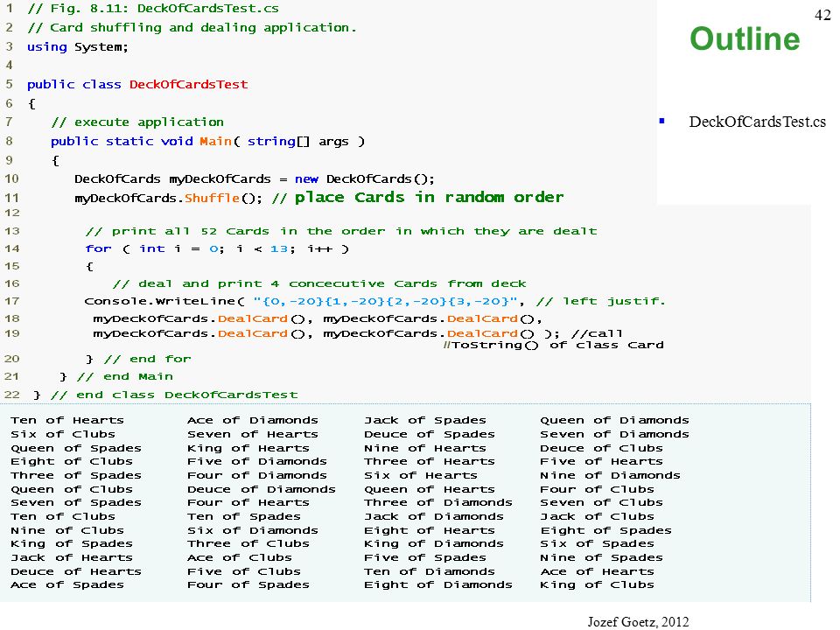Click output 'Five of Hearts'
The width and height of the screenshot is (840, 630).
click(601, 462)
